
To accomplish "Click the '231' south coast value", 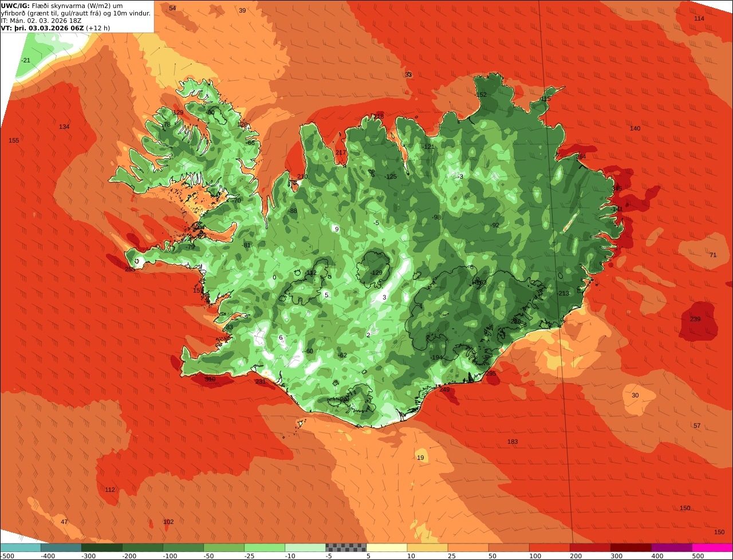I will coord(261,381).
